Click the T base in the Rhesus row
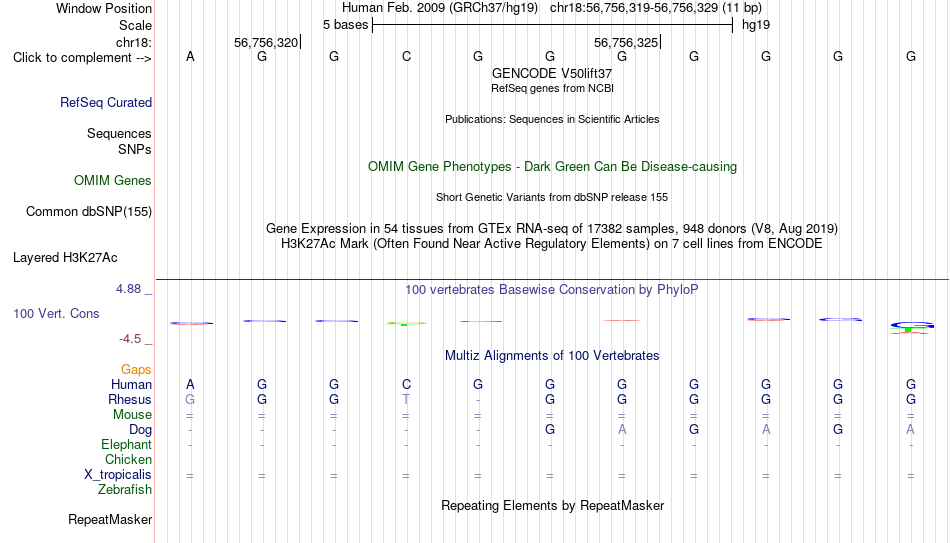Screen dimensions: 950x543 (406, 400)
